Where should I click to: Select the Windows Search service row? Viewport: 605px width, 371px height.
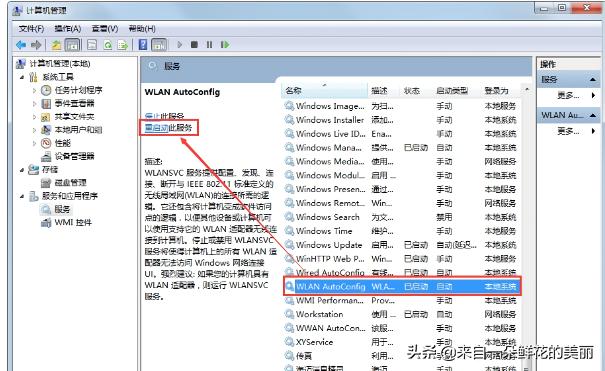coord(401,217)
